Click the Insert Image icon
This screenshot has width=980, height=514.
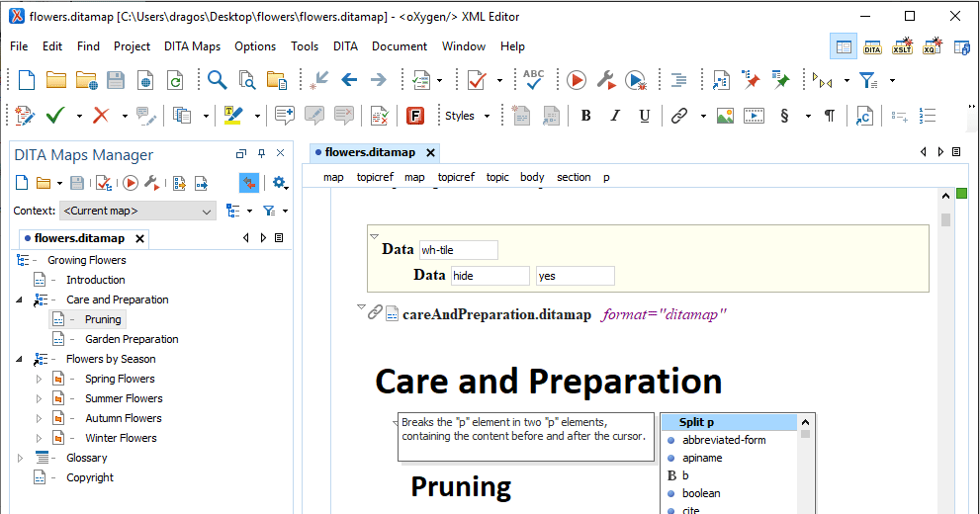pyautogui.click(x=725, y=116)
